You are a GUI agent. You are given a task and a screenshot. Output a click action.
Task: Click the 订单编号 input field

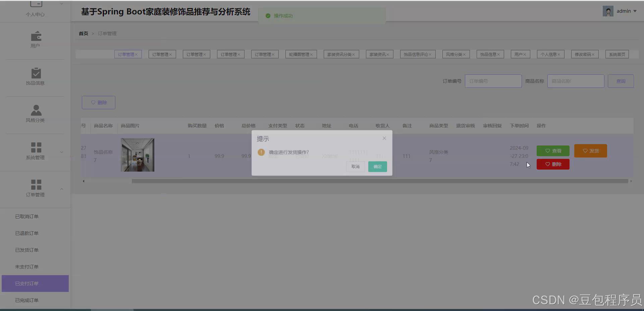pos(493,81)
